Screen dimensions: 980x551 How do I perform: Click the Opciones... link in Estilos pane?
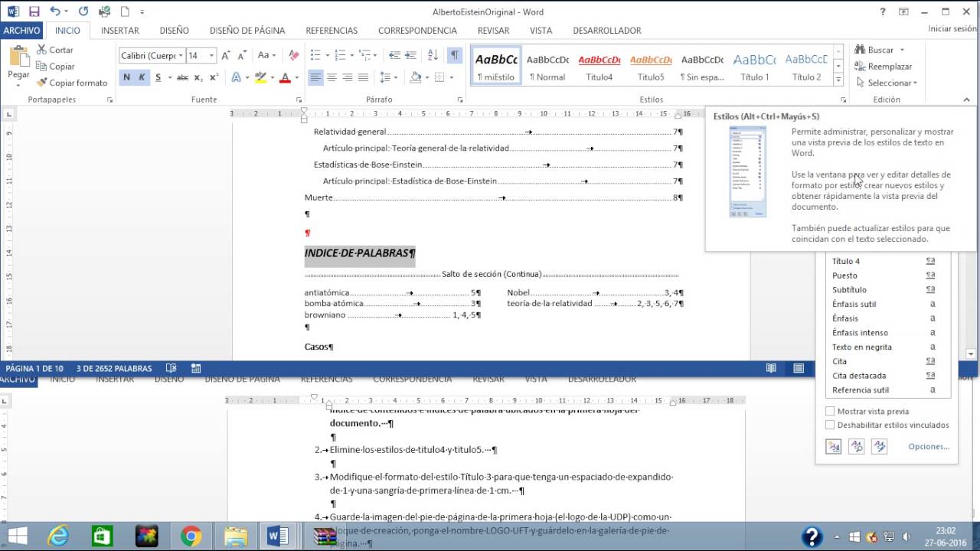click(x=929, y=446)
